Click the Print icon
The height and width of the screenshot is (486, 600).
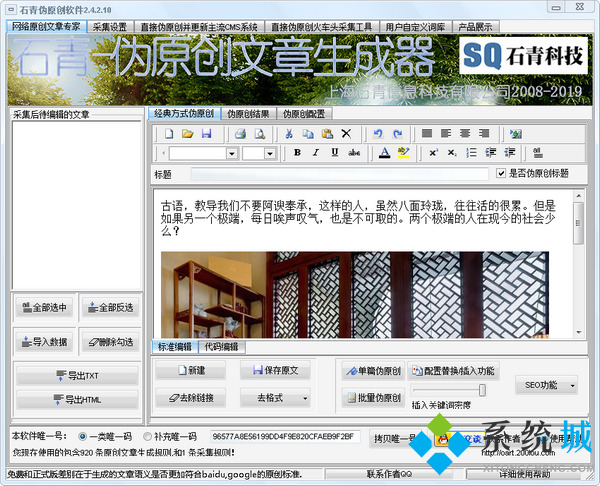240,134
